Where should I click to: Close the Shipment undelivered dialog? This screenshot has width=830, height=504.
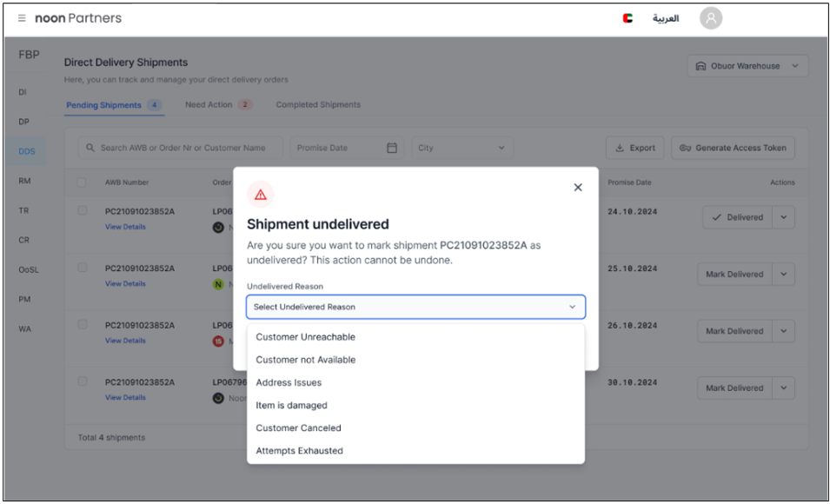578,188
